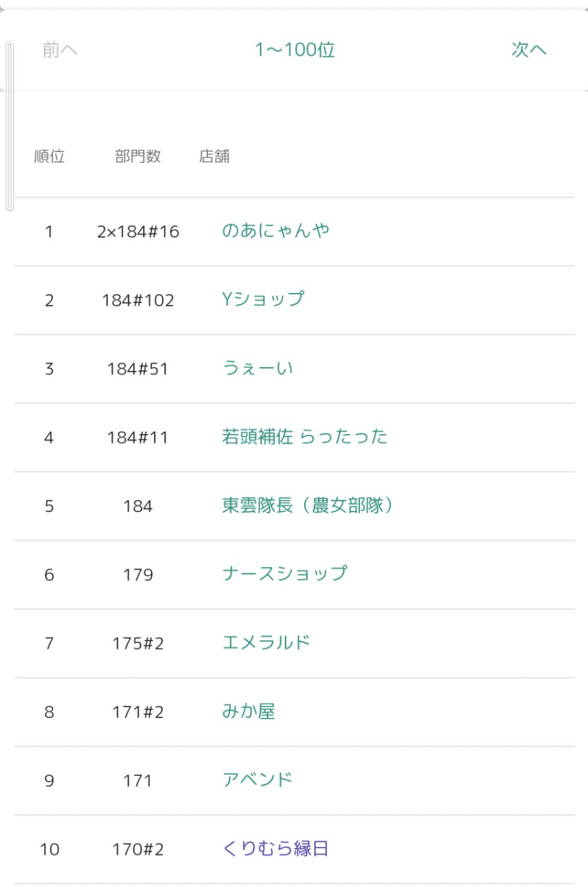Open the みか屋 shop link
This screenshot has width=588, height=895.
(x=248, y=711)
